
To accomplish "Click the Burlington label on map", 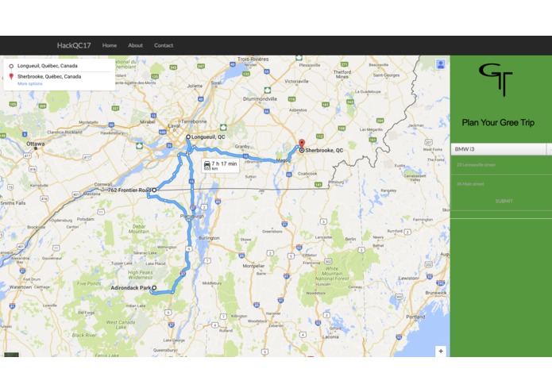I will pyautogui.click(x=209, y=238).
